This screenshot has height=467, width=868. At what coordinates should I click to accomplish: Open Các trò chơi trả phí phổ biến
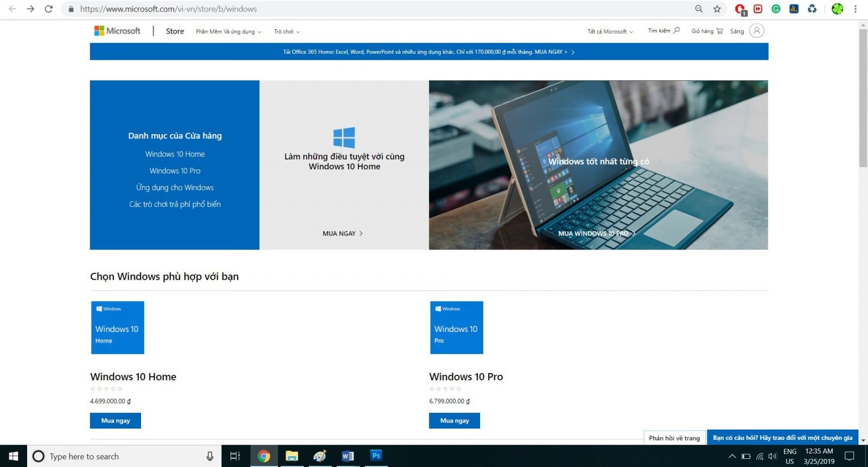pyautogui.click(x=175, y=204)
